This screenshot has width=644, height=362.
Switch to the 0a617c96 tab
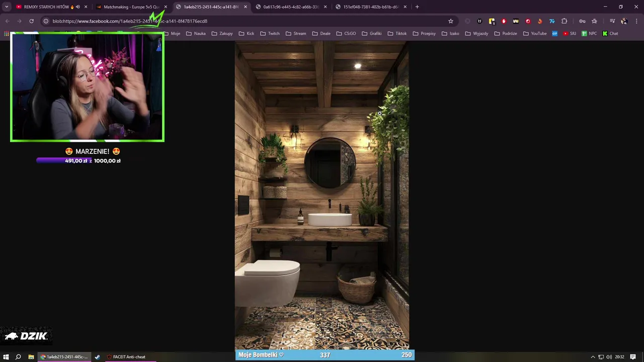(290, 7)
